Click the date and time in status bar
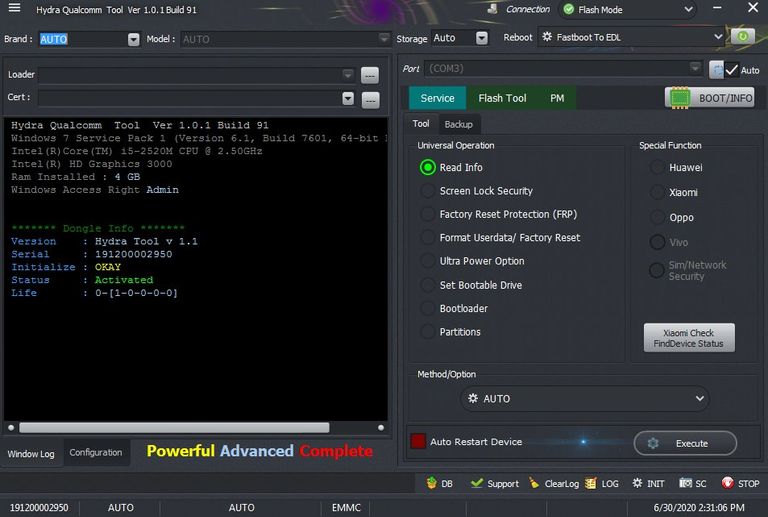The height and width of the screenshot is (517, 768). pyautogui.click(x=699, y=507)
